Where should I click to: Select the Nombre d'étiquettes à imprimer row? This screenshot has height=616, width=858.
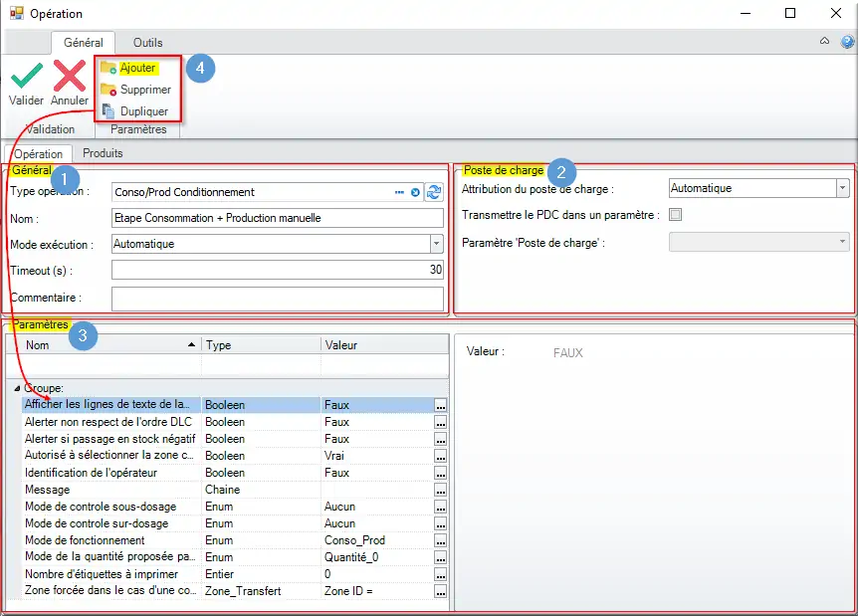coord(235,574)
